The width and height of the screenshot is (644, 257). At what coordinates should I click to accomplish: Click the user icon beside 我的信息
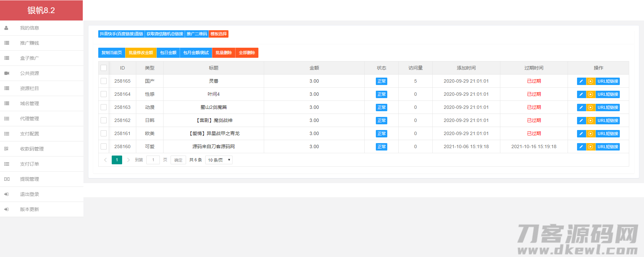(x=6, y=28)
